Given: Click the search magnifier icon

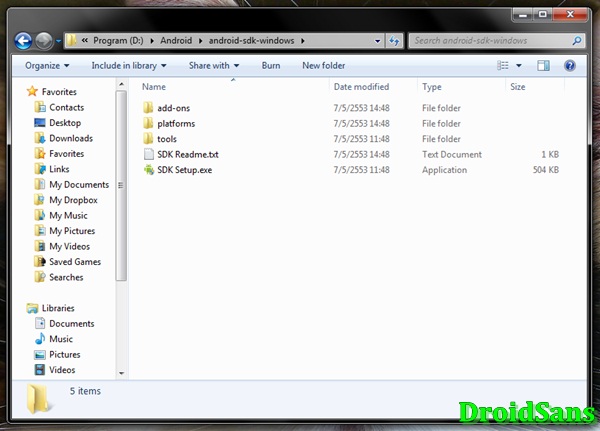Looking at the screenshot, I should point(577,41).
